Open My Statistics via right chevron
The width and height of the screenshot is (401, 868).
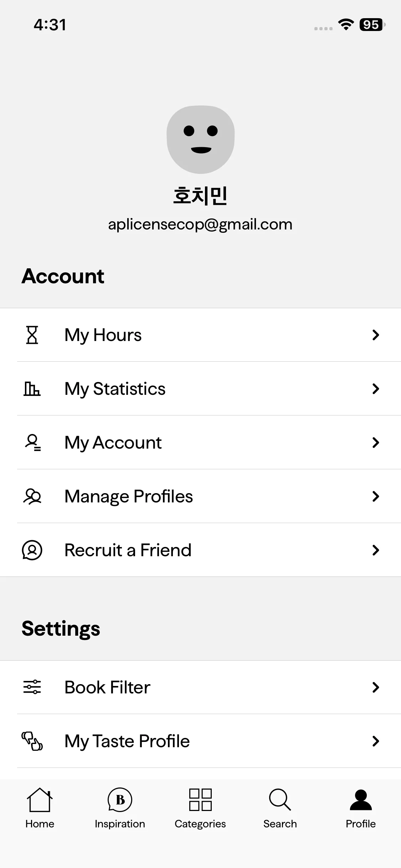pos(375,389)
